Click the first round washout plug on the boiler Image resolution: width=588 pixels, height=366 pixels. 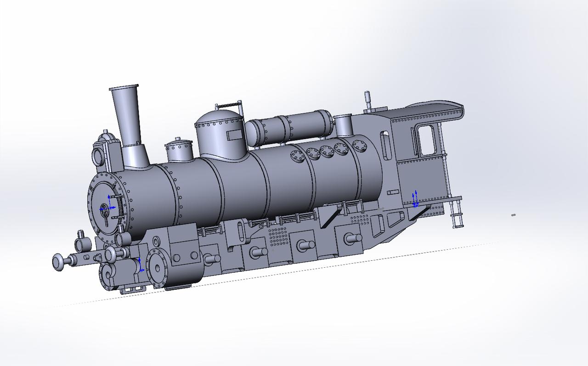pos(298,157)
